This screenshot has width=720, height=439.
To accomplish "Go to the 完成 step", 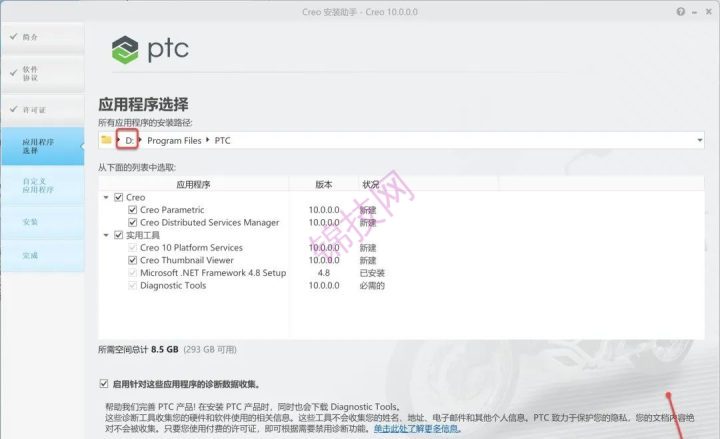I will (43, 255).
